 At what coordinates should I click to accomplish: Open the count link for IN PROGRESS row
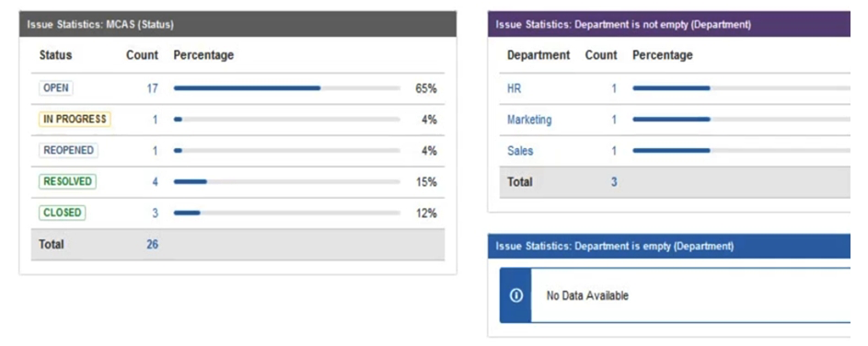point(155,120)
